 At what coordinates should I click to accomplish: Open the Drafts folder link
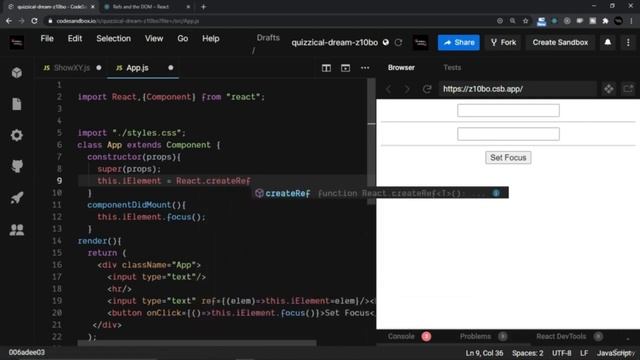pos(268,38)
